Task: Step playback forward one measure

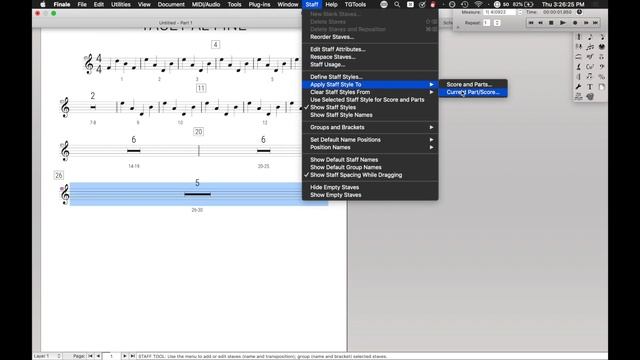Action: coord(586,23)
